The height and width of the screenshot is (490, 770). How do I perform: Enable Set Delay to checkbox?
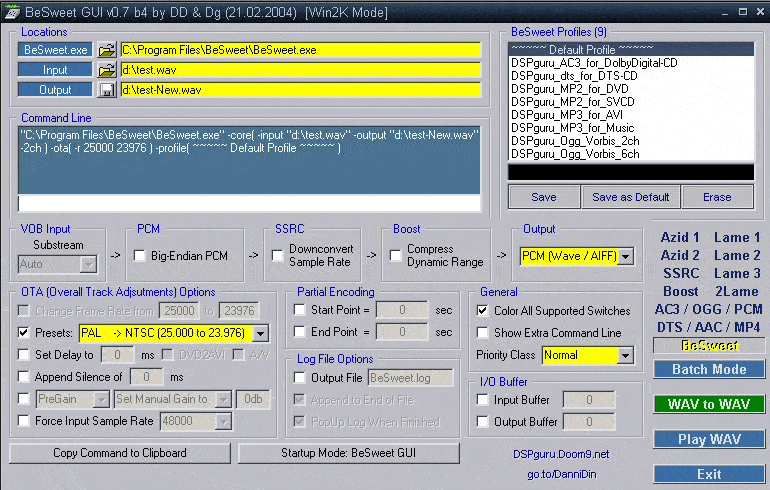point(23,354)
